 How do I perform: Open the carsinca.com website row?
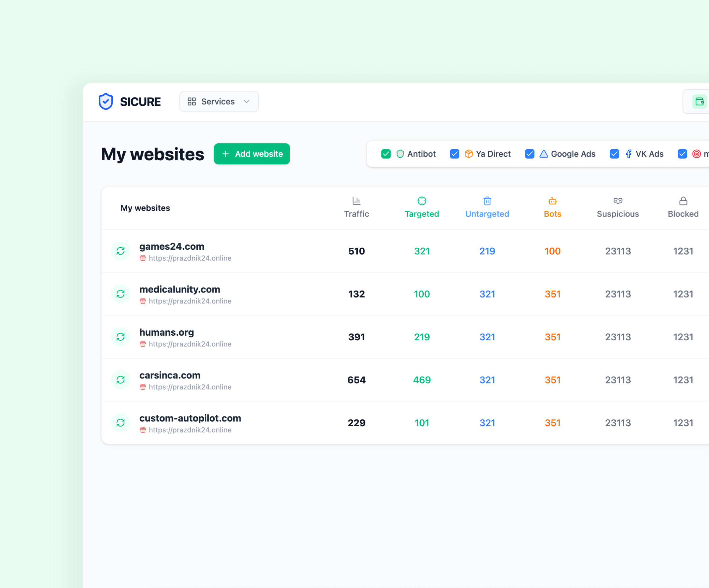(170, 375)
